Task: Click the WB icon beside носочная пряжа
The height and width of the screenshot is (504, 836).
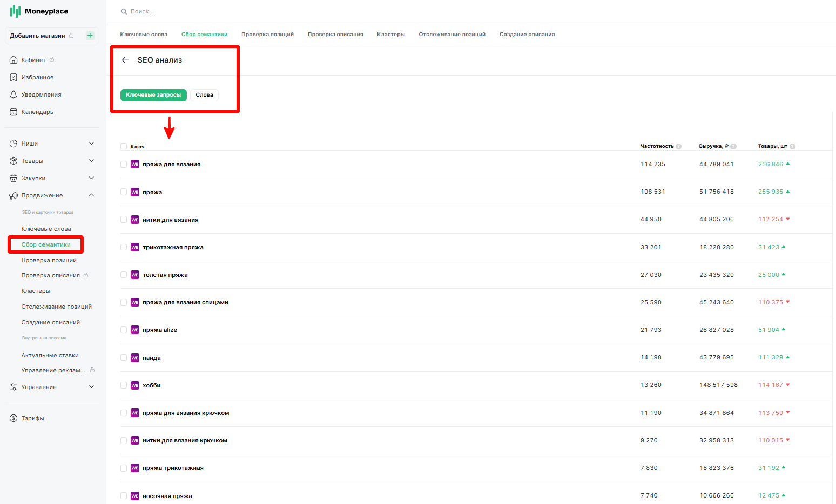Action: [x=135, y=496]
